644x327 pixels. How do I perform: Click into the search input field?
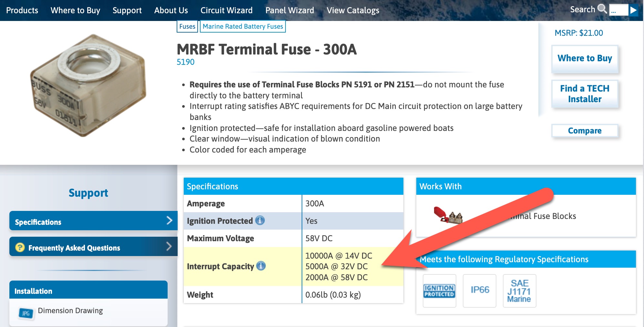tap(618, 10)
